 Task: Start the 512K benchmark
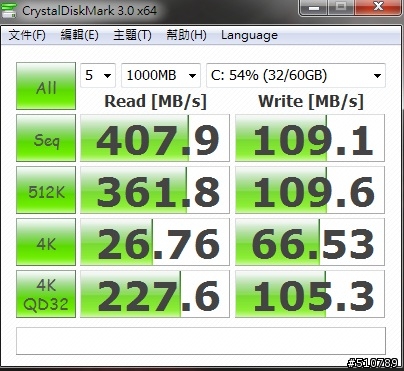(46, 190)
